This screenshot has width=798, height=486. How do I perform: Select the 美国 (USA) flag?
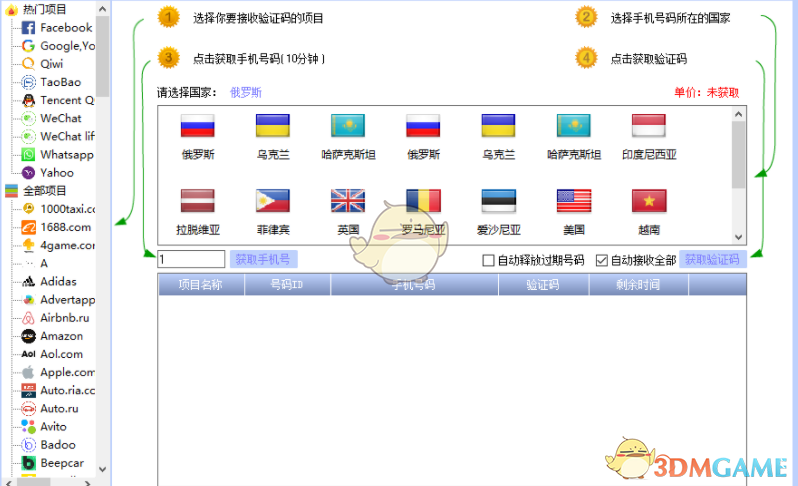(574, 201)
